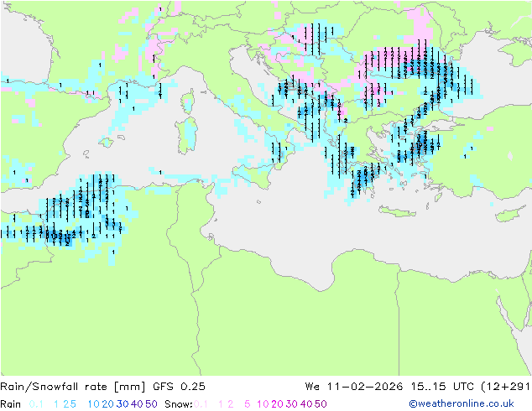Select the snow legend value 50
This screenshot has height=411, width=532.
[321, 404]
